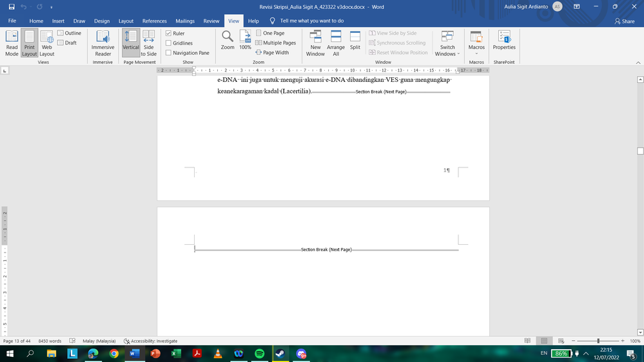644x362 pixels.
Task: Select Print Layout view
Action: point(29,43)
